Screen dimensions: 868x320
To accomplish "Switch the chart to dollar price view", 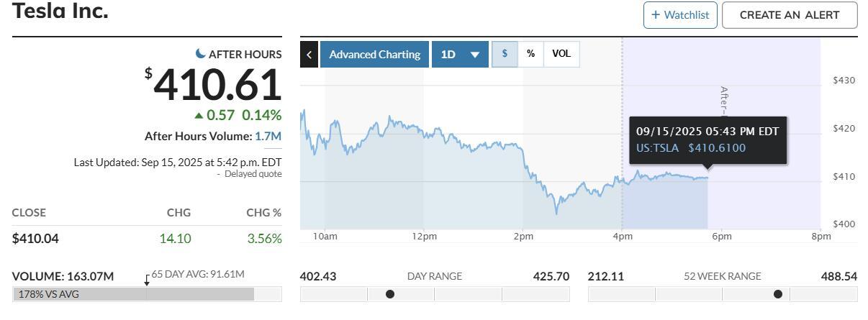I will point(505,54).
